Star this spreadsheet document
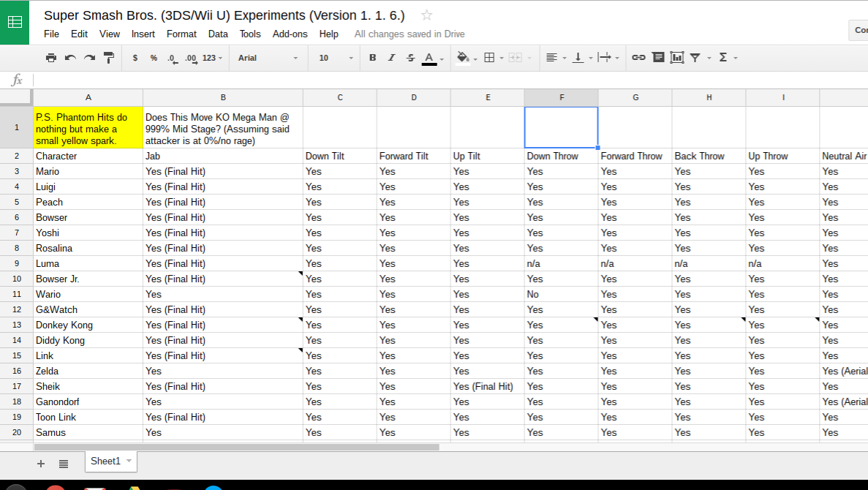This screenshot has width=868, height=490. click(x=427, y=15)
